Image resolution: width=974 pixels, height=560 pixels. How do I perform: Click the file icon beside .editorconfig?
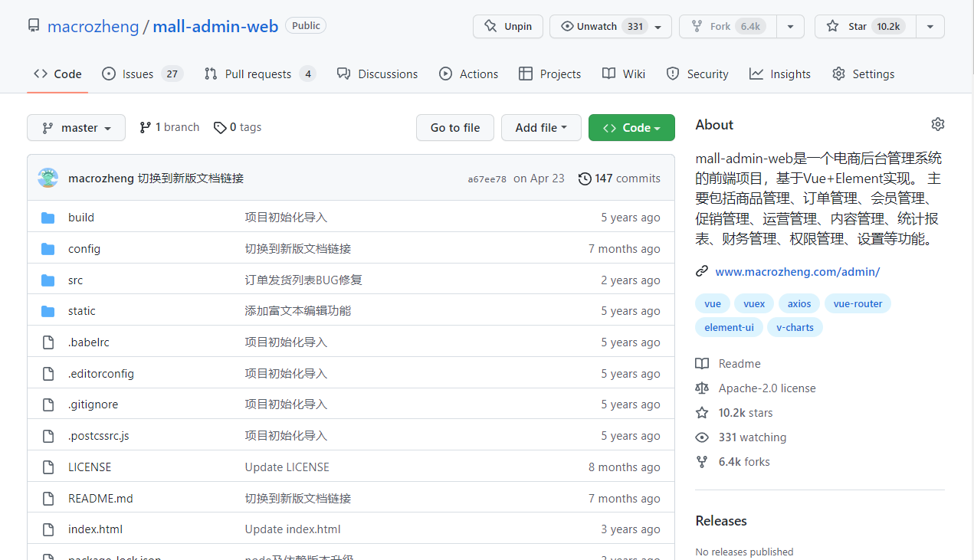48,374
